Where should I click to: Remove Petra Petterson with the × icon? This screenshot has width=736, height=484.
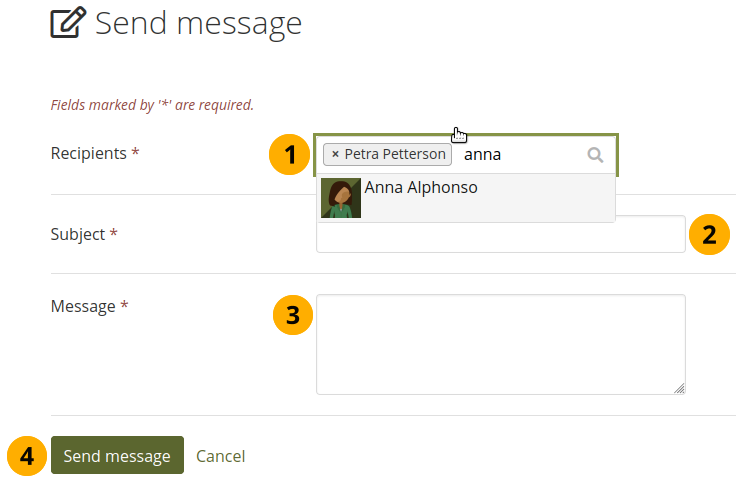[x=335, y=155]
